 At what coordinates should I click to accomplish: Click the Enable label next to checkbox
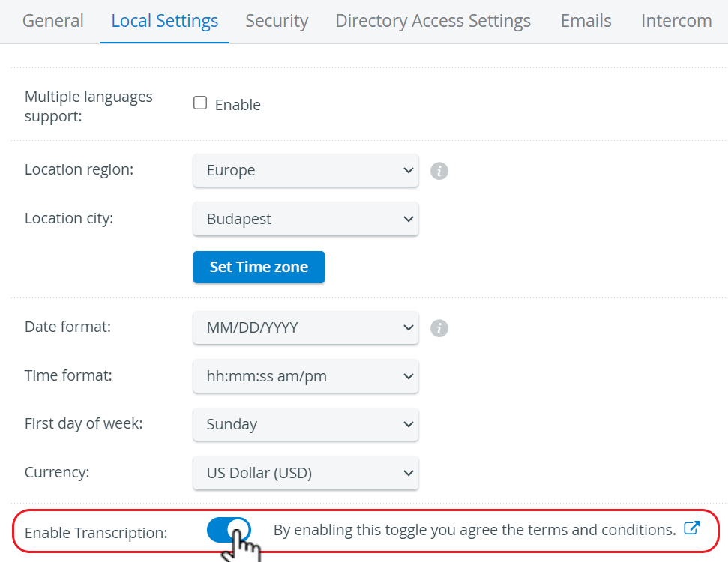tap(238, 105)
